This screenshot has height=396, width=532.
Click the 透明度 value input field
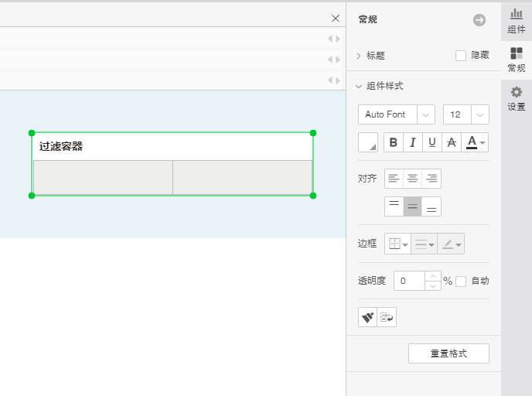pyautogui.click(x=410, y=281)
